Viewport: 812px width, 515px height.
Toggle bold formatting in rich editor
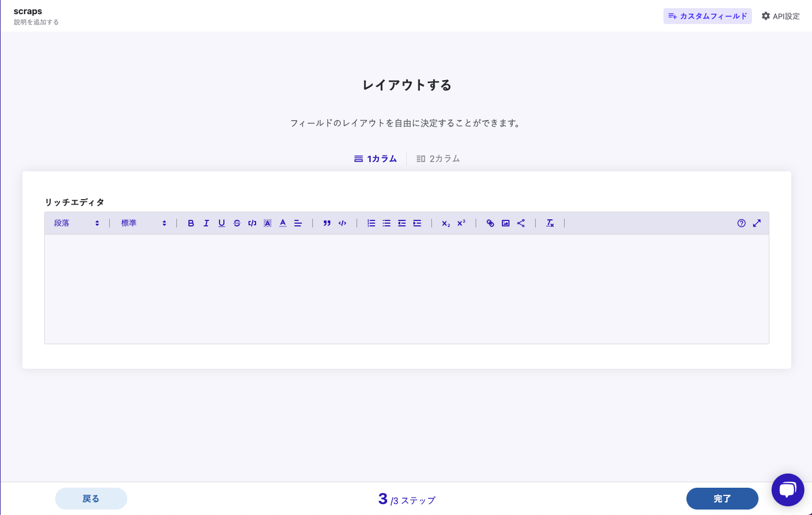pyautogui.click(x=191, y=223)
